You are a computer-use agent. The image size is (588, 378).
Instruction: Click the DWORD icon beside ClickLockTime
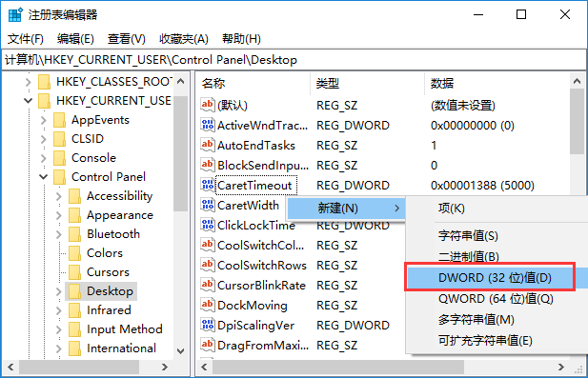208,225
